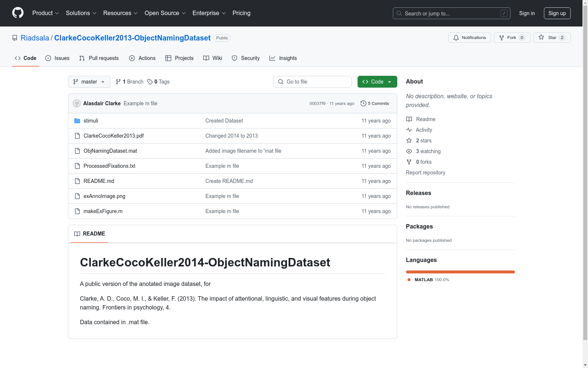The height and width of the screenshot is (368, 588).
Task: Click the MATLAB language color dot
Action: [x=409, y=280]
